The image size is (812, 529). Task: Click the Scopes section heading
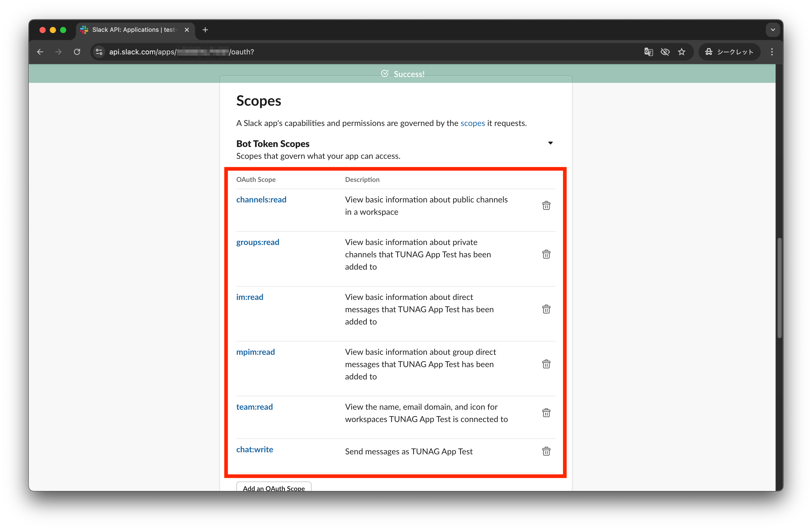(259, 101)
